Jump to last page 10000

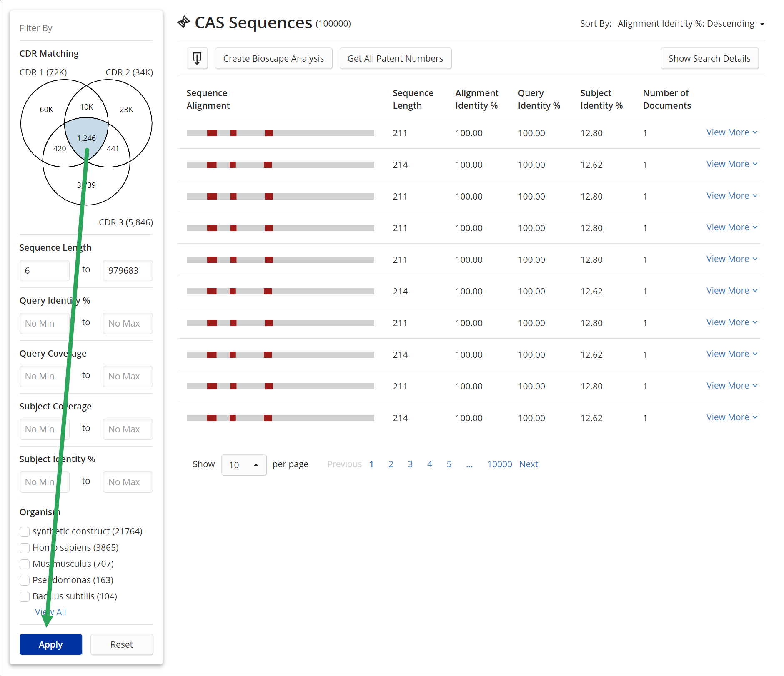pos(500,464)
